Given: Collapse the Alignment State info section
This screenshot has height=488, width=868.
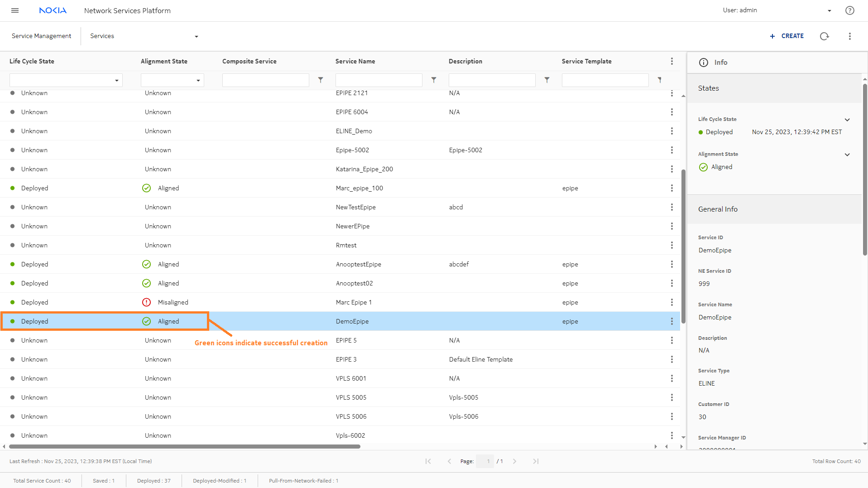Looking at the screenshot, I should tap(847, 155).
